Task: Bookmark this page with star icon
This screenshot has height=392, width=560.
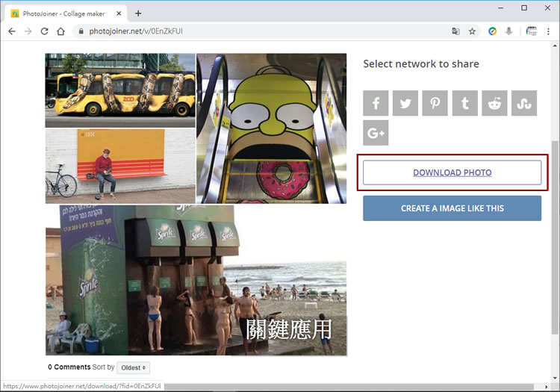Action: click(472, 31)
